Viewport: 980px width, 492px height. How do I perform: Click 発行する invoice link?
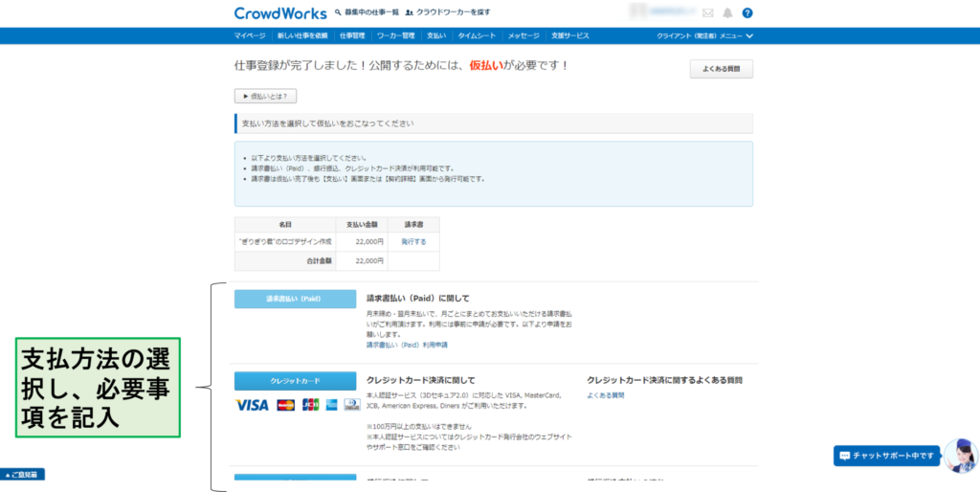pos(413,241)
